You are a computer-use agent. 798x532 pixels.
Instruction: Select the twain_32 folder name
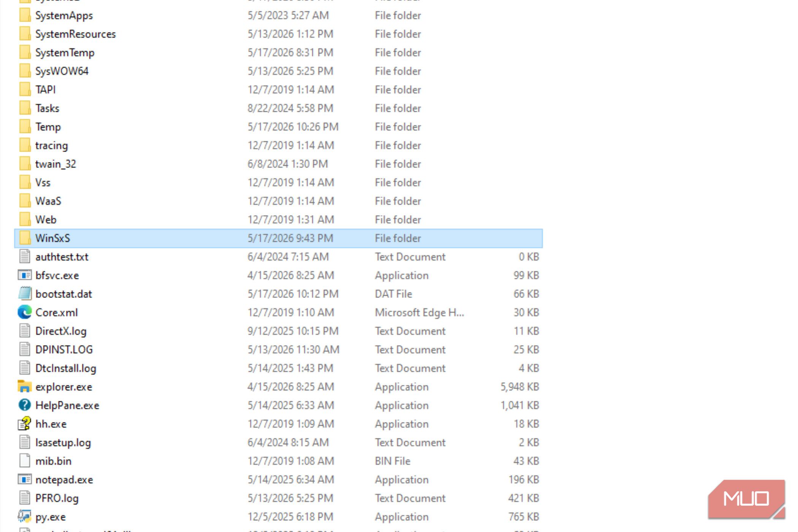55,164
